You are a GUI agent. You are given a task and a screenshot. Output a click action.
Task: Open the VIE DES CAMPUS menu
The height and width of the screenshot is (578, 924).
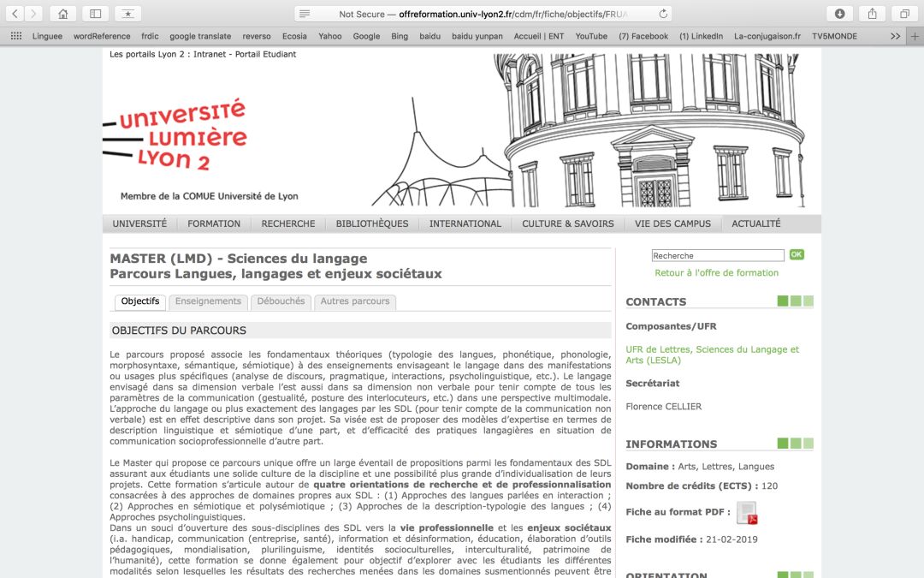[672, 223]
